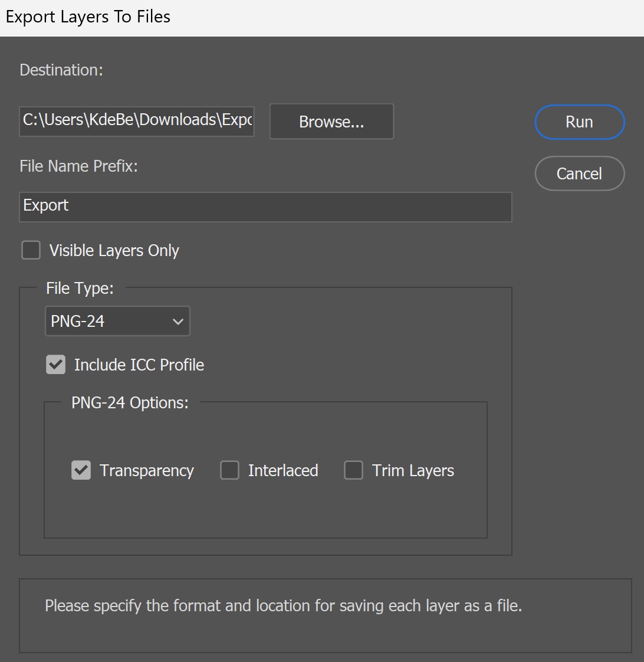The image size is (644, 662).
Task: Uncheck the Include ICC Profile option
Action: pyautogui.click(x=55, y=365)
